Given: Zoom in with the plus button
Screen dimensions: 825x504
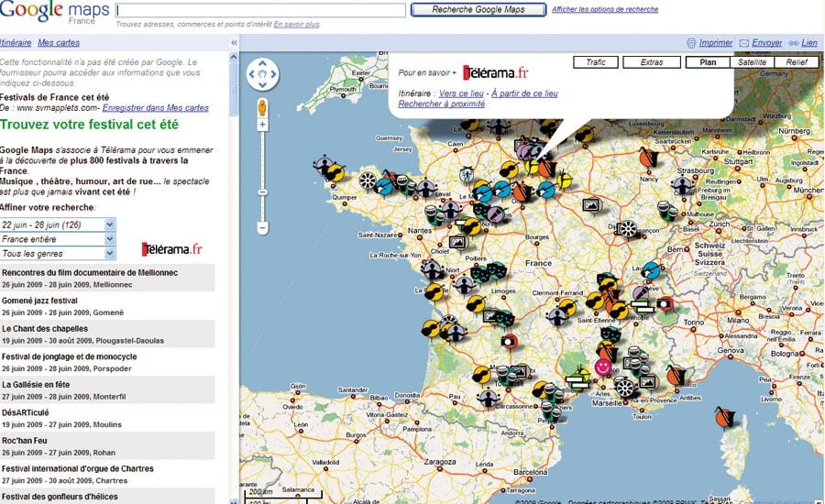Looking at the screenshot, I should click(262, 125).
